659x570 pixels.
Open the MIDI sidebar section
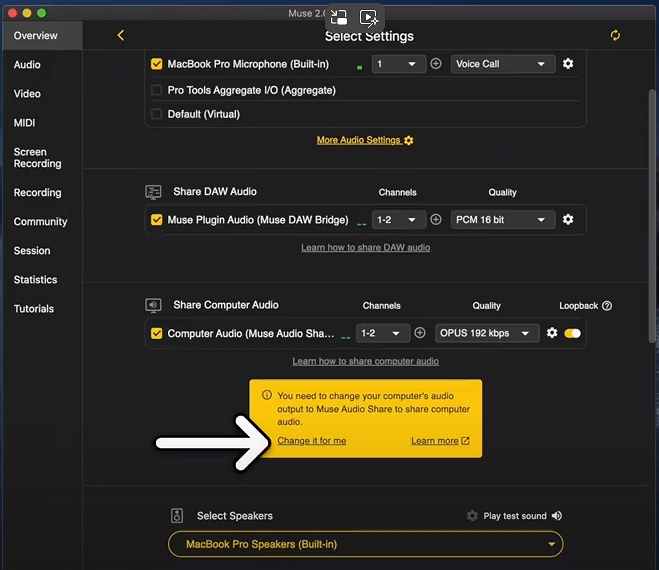pos(24,123)
